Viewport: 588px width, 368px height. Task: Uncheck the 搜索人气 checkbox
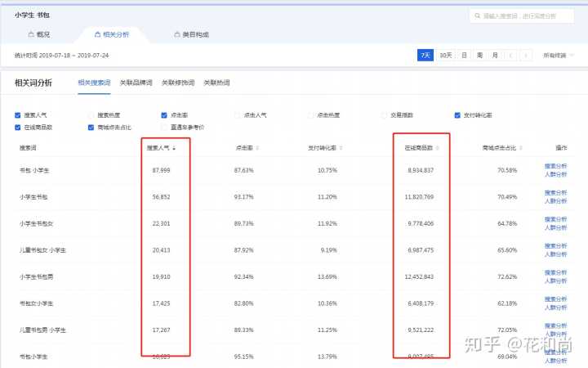click(x=18, y=115)
